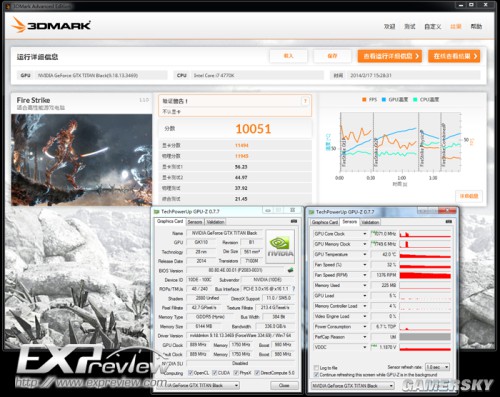Expand the GPU Core Clock sensor dropdown
This screenshot has height=397, width=500.
365,234
